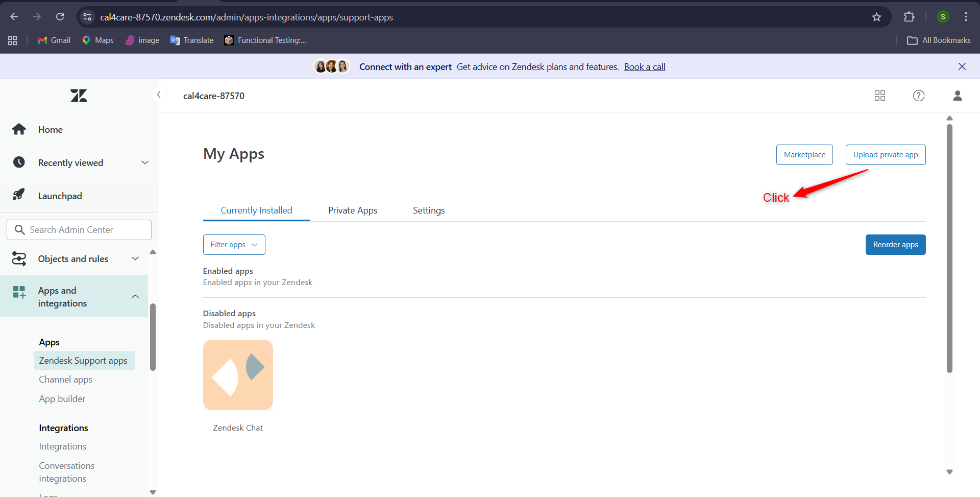Select App builder in sidebar

(x=62, y=398)
